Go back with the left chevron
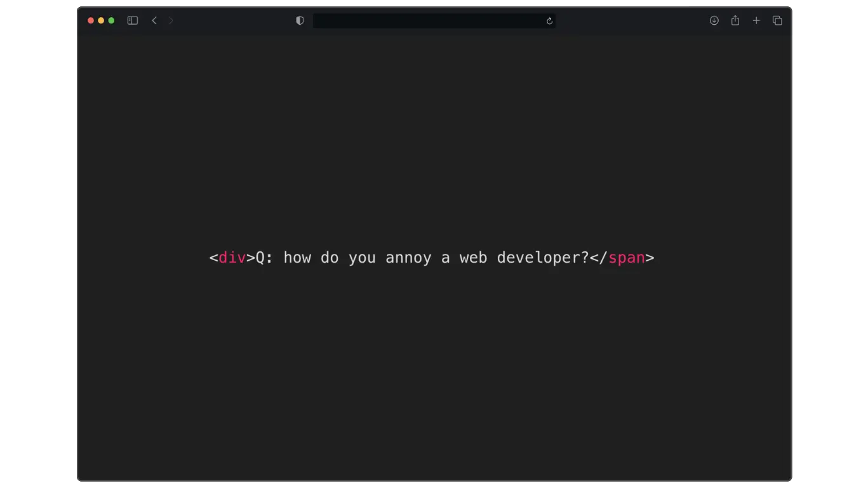The width and height of the screenshot is (868, 488). (154, 20)
